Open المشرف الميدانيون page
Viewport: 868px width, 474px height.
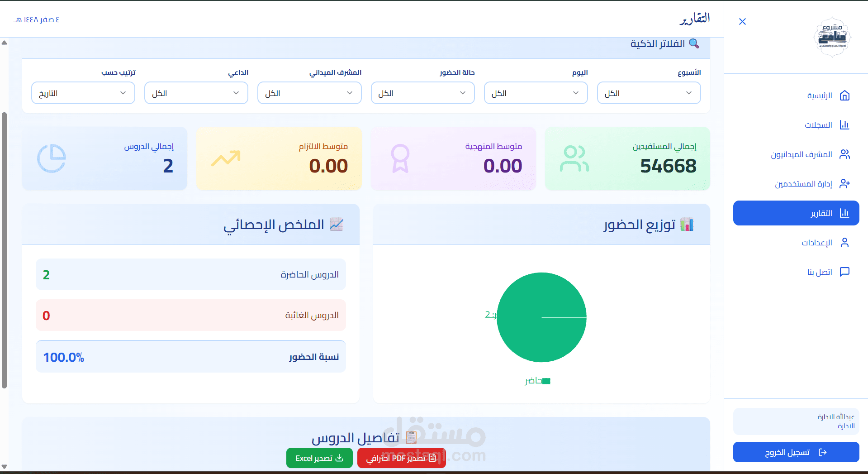pos(796,154)
